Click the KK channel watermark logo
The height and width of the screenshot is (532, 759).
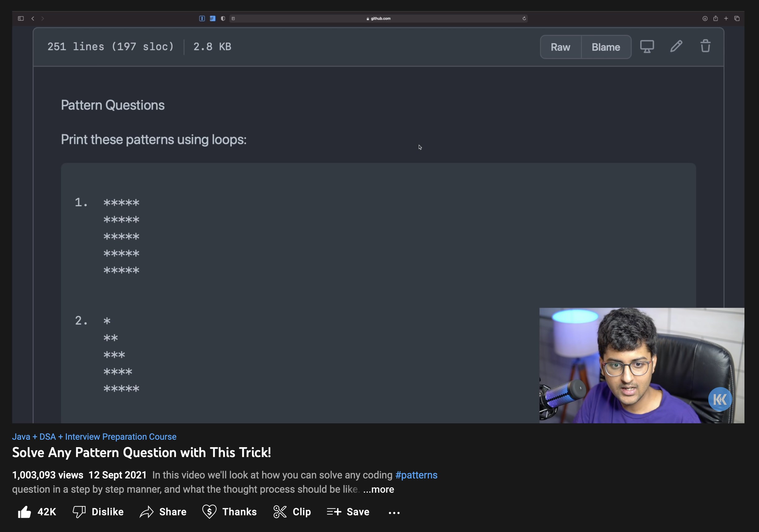(720, 399)
